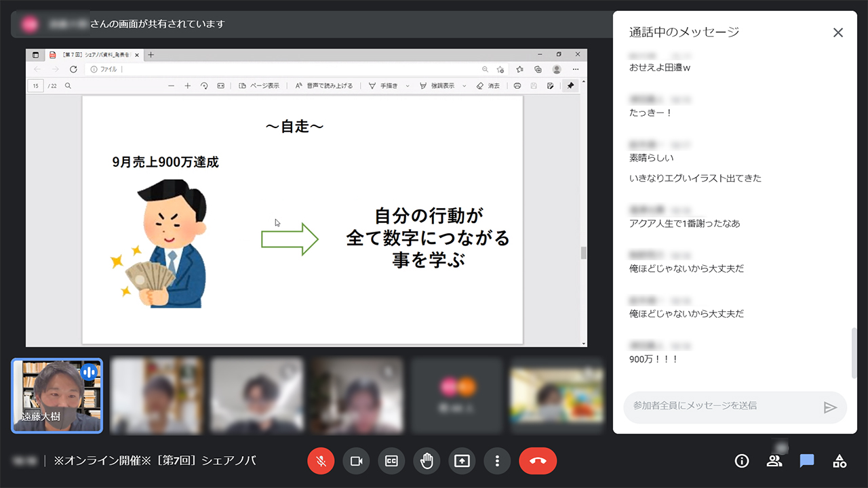Refresh the browser page
This screenshot has height=488, width=868.
point(73,69)
